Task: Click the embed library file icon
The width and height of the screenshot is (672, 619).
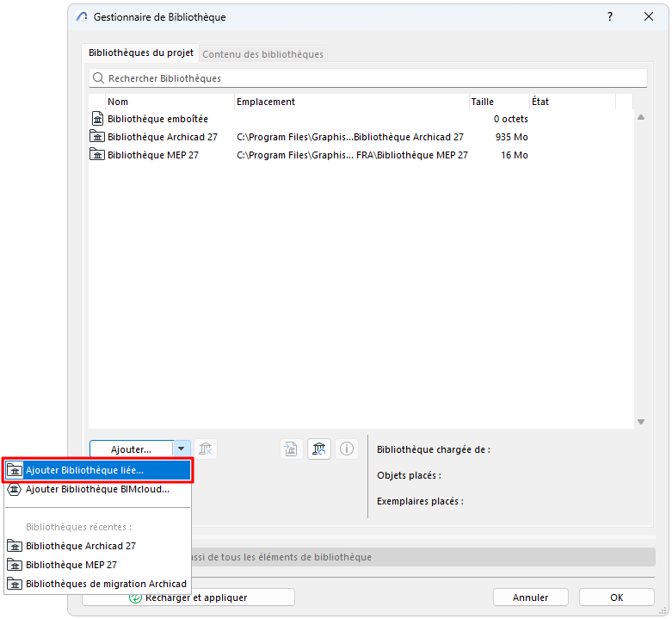Action: click(x=292, y=449)
